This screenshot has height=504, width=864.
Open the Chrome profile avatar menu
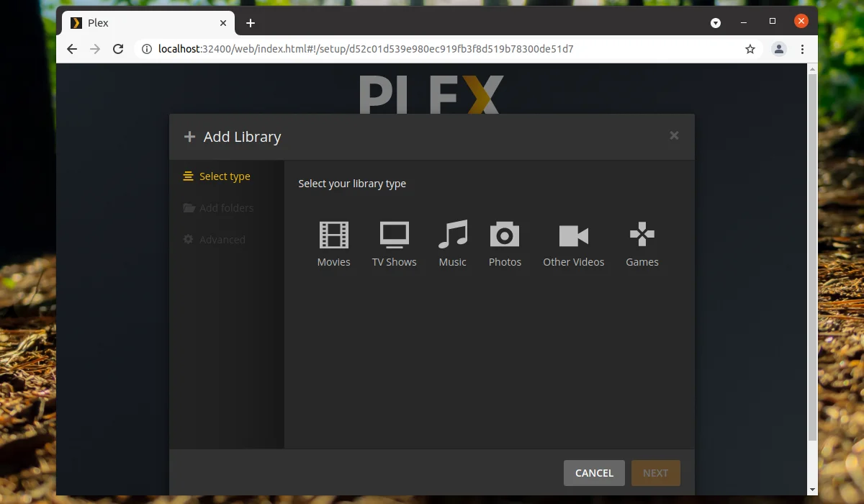[x=779, y=49]
